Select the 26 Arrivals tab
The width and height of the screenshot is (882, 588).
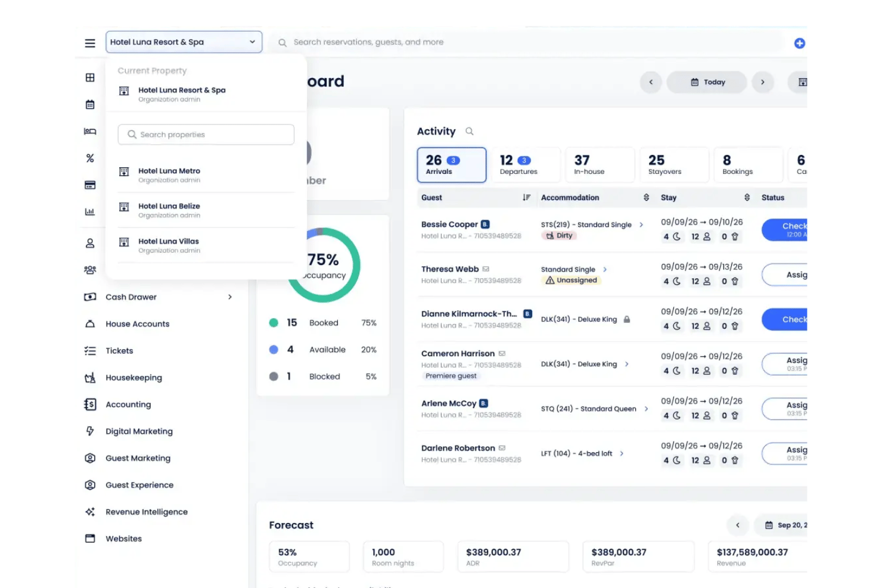coord(452,165)
